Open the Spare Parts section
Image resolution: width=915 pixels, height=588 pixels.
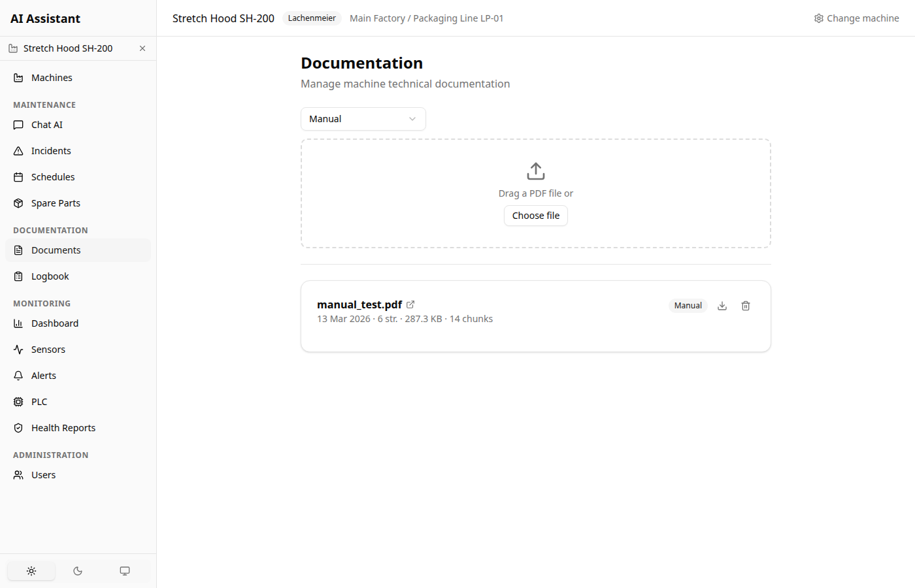[56, 203]
